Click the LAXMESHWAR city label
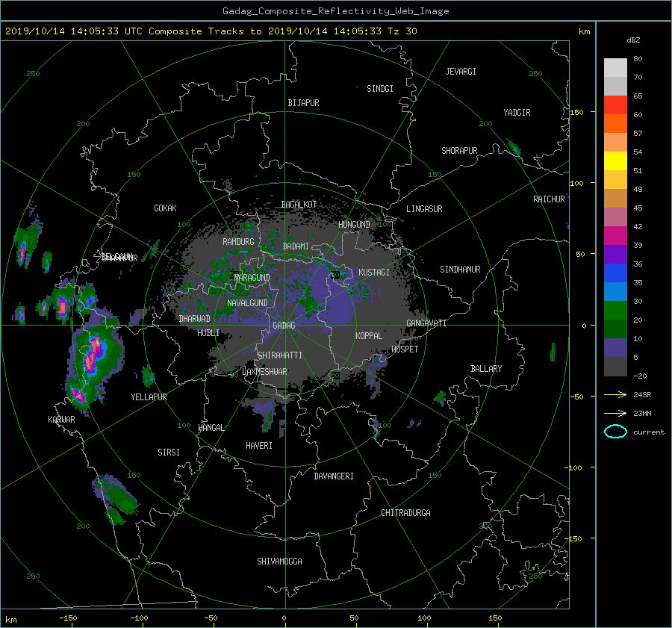The width and height of the screenshot is (672, 628). 264,372
